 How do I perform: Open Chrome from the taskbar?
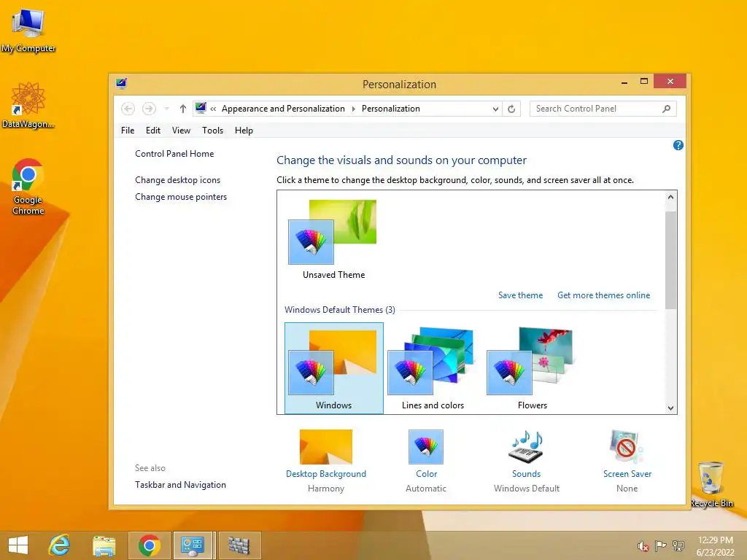149,545
